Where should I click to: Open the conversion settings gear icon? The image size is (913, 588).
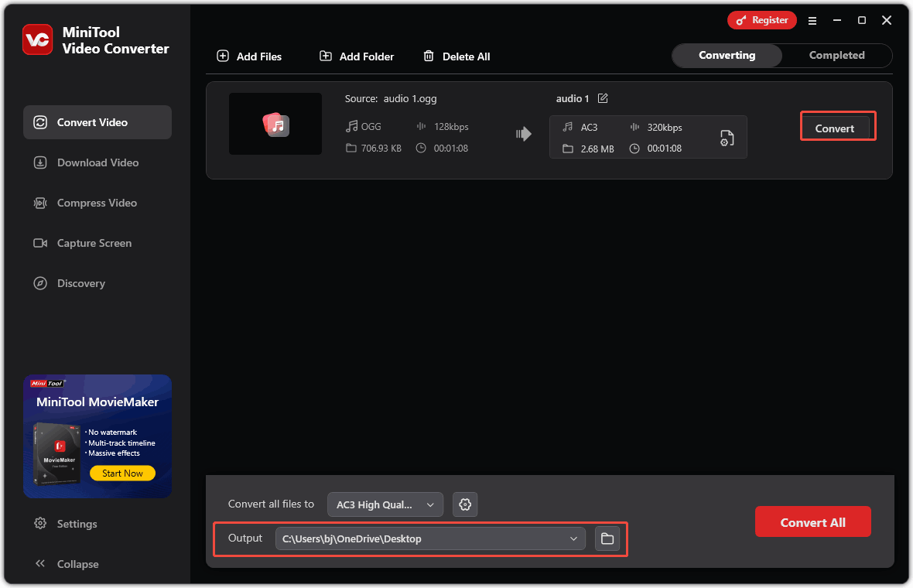coord(465,504)
